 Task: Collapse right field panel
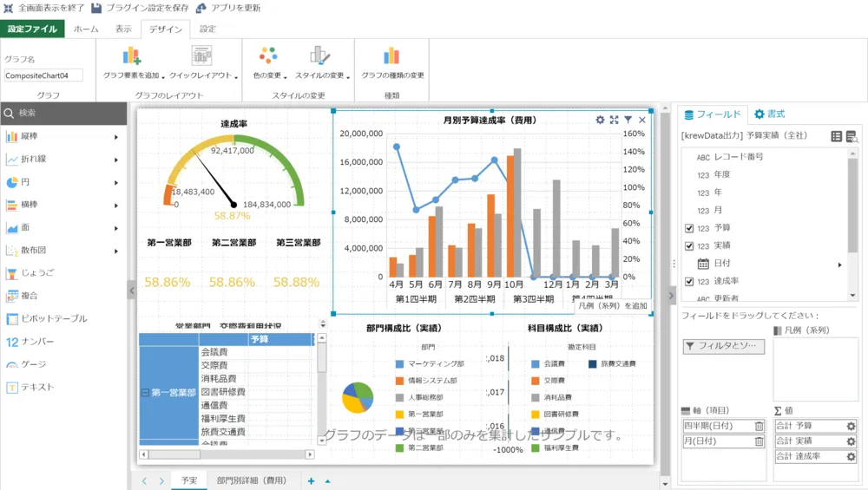[671, 296]
